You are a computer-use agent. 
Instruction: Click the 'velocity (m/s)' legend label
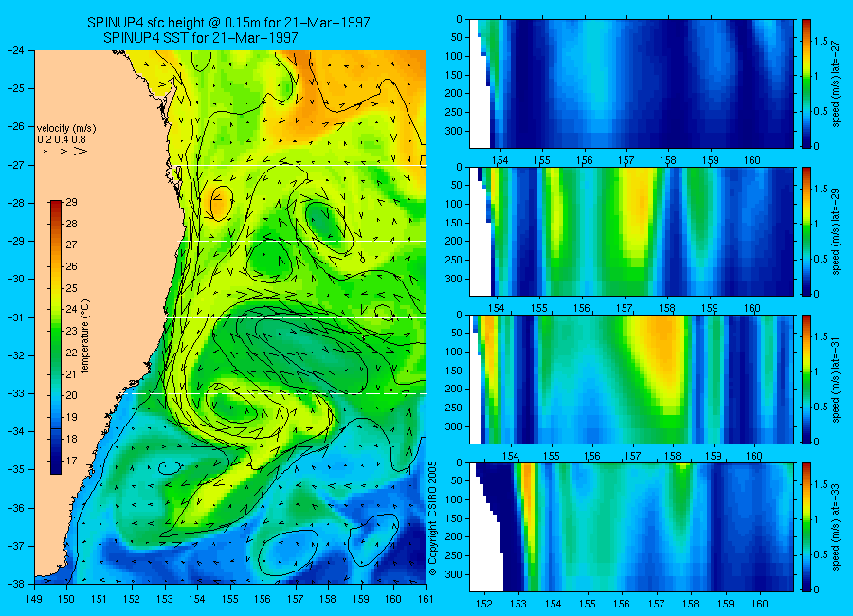(x=66, y=129)
